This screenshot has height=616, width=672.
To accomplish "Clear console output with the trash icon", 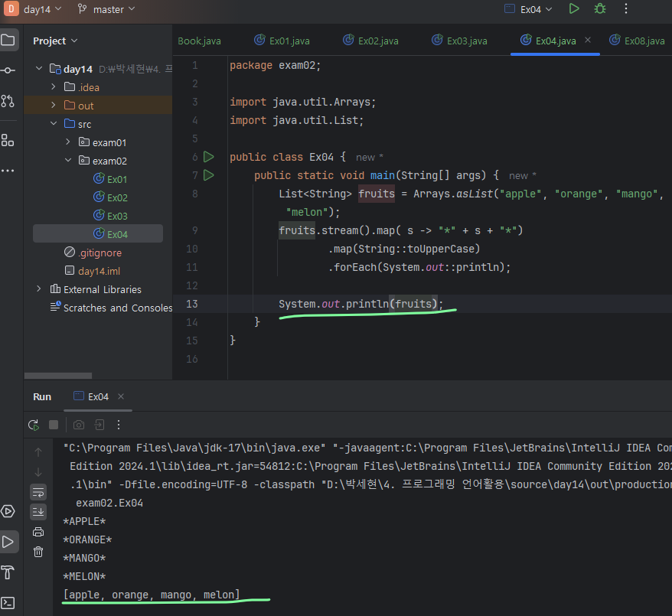I will coord(38,552).
